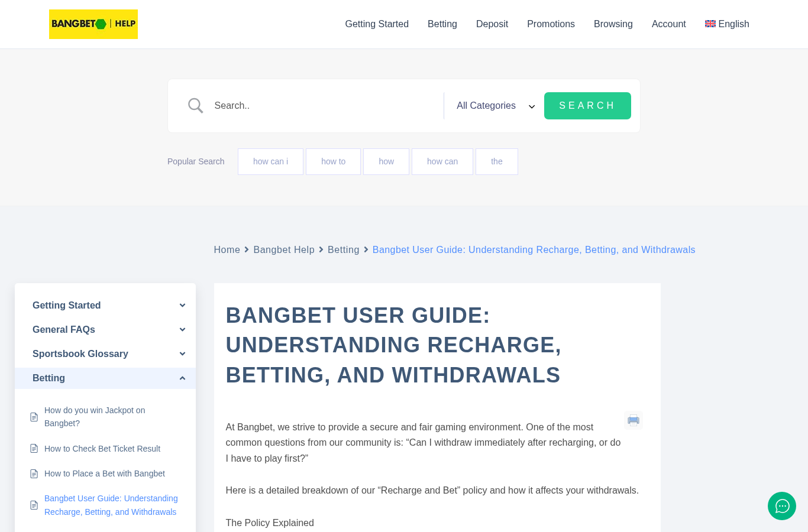Select popular search 'how to'

(333, 161)
